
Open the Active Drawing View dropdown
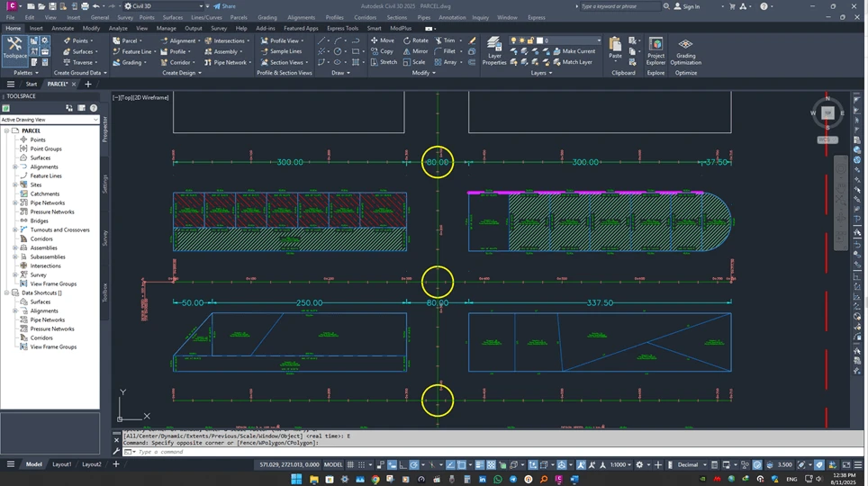[x=50, y=120]
